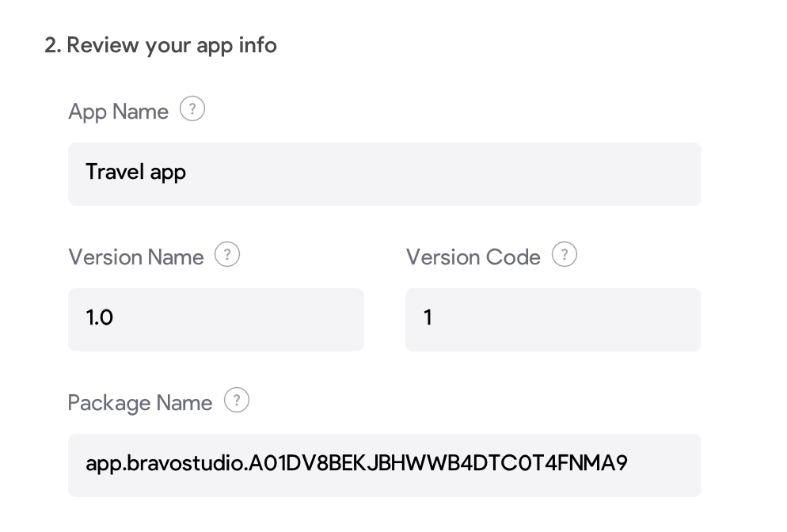Screen dimensions: 787x532
Task: Click the "App Name" label text
Action: (x=119, y=112)
